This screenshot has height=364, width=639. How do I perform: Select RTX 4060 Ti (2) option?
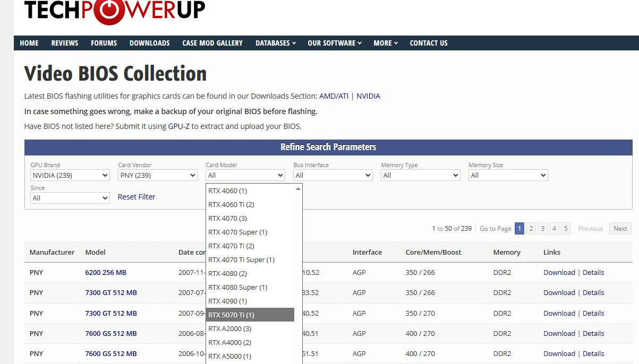point(250,204)
